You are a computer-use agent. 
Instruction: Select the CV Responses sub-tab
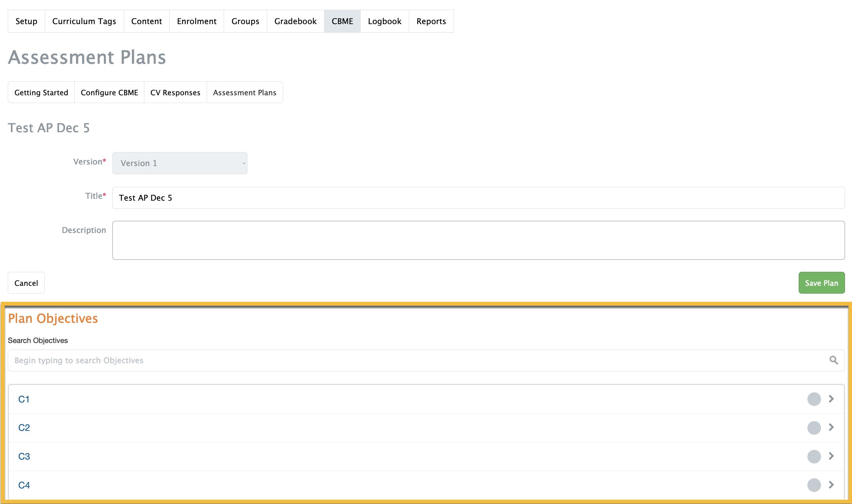[175, 93]
